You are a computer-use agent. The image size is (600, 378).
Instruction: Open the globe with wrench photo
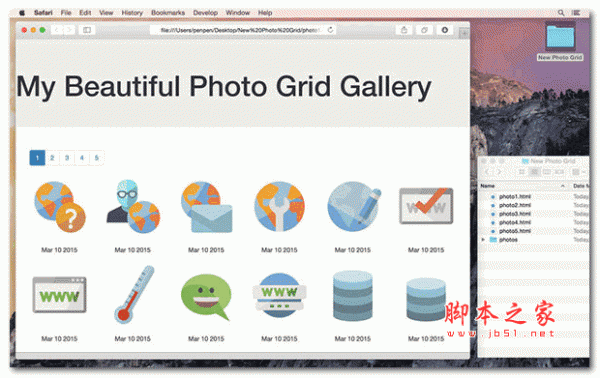[x=279, y=207]
